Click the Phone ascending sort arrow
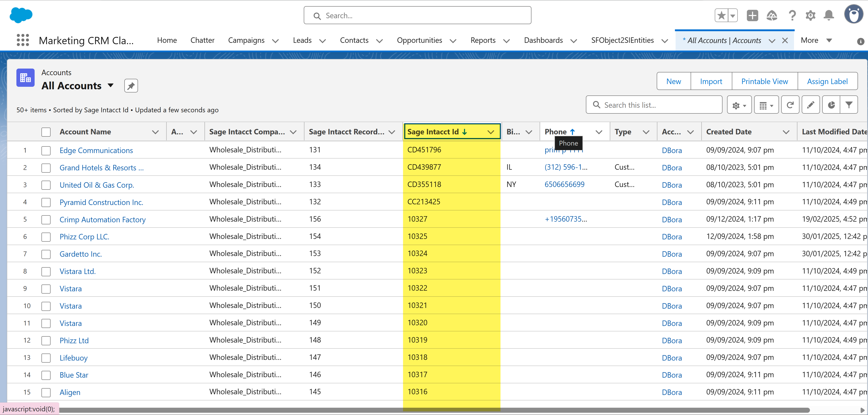This screenshot has width=868, height=415. click(572, 132)
